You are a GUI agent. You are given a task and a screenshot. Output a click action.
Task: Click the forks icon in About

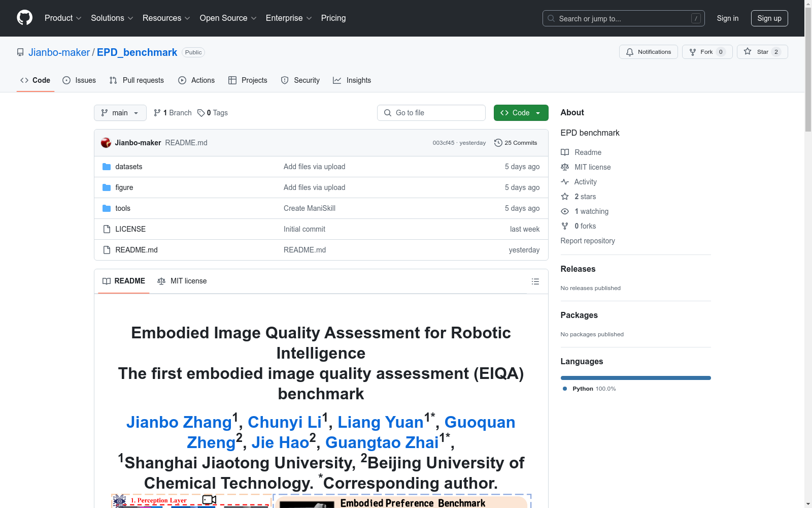pos(565,226)
